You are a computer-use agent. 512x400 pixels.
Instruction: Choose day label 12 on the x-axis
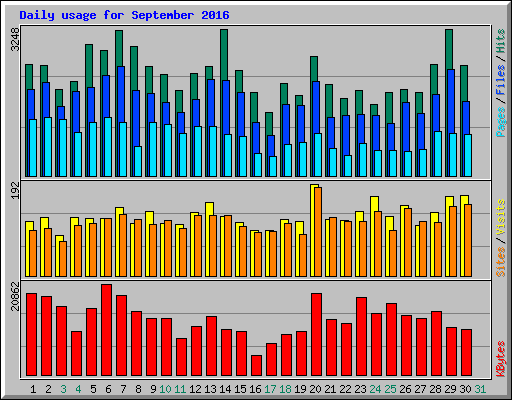(195, 389)
